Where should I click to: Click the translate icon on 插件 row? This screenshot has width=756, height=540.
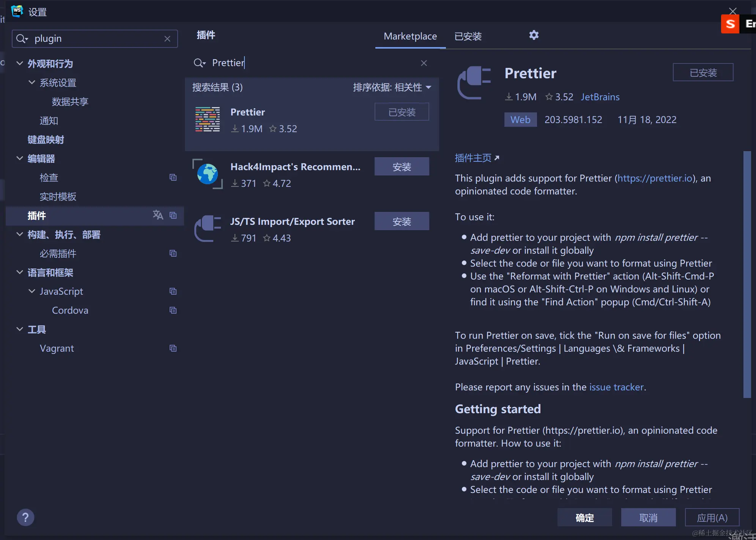pos(158,215)
